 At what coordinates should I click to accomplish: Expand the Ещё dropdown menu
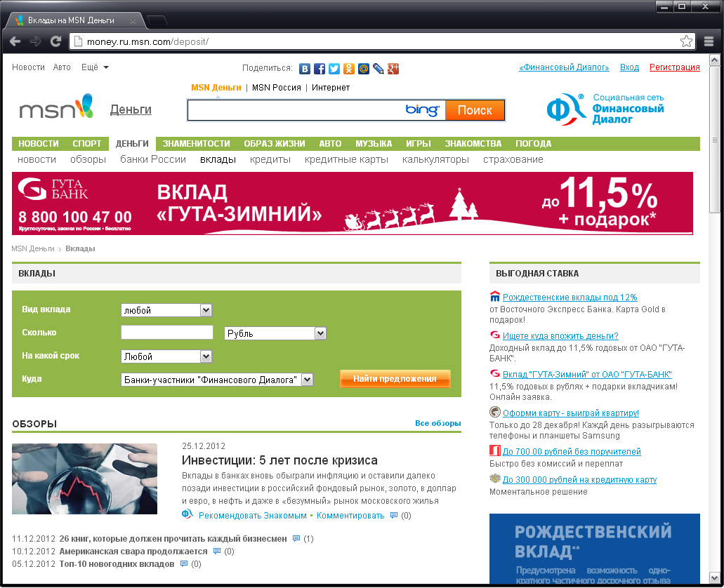coord(95,67)
